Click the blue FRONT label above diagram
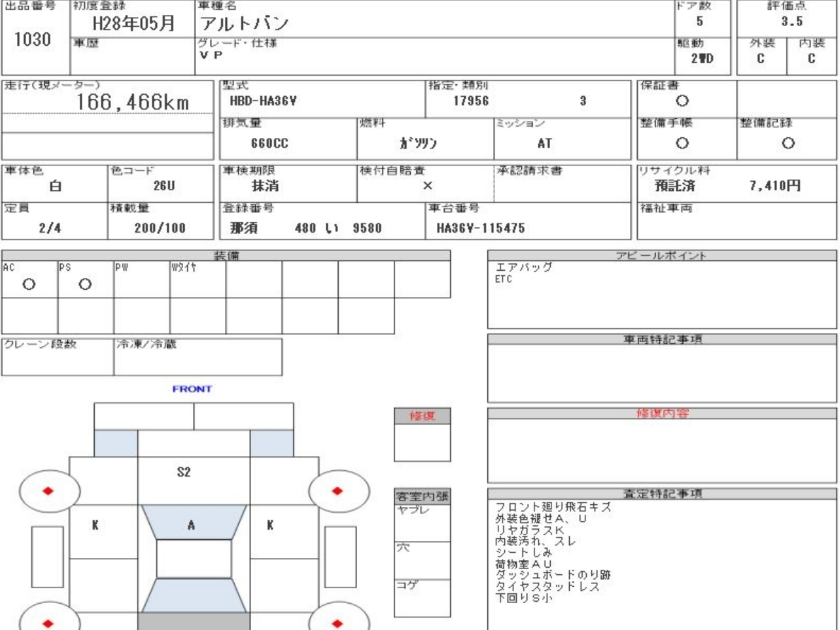 tap(192, 389)
